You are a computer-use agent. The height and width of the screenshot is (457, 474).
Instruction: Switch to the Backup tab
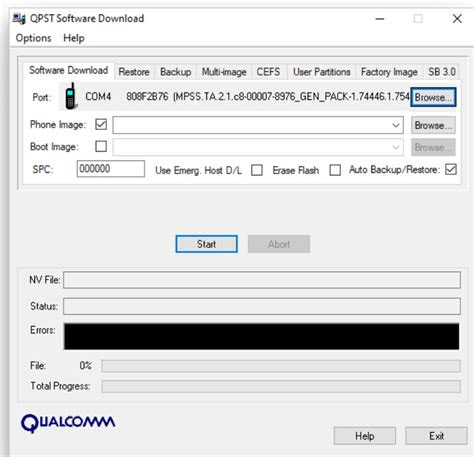click(176, 72)
